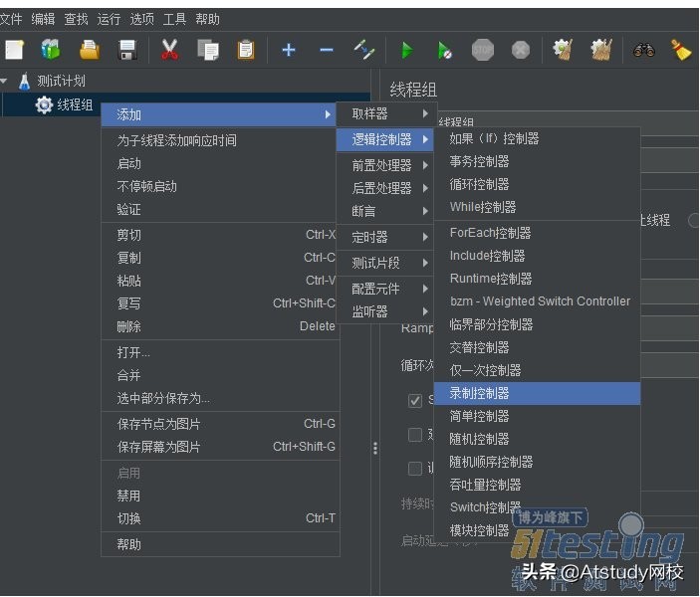
Task: Toggle the checked checkbox under 循环次数
Action: pyautogui.click(x=415, y=400)
